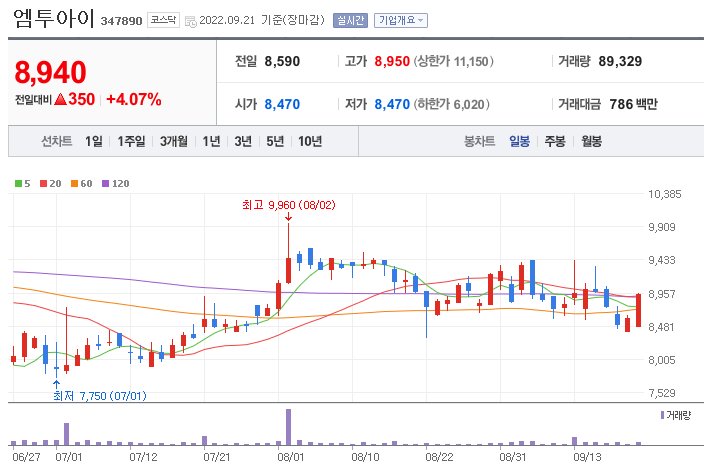Screen dimensions: 704x469
Task: Switch to 주봉 weekly candle chart
Action: point(555,141)
